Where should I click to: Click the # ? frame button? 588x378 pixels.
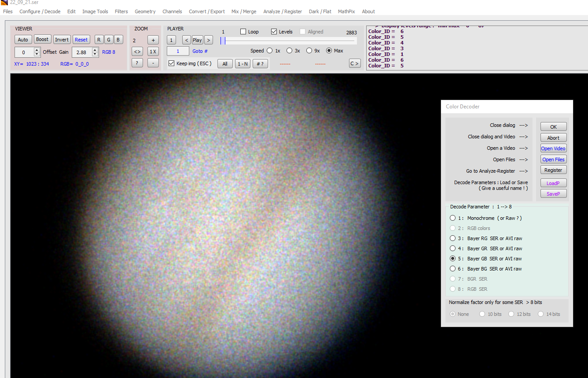click(260, 64)
